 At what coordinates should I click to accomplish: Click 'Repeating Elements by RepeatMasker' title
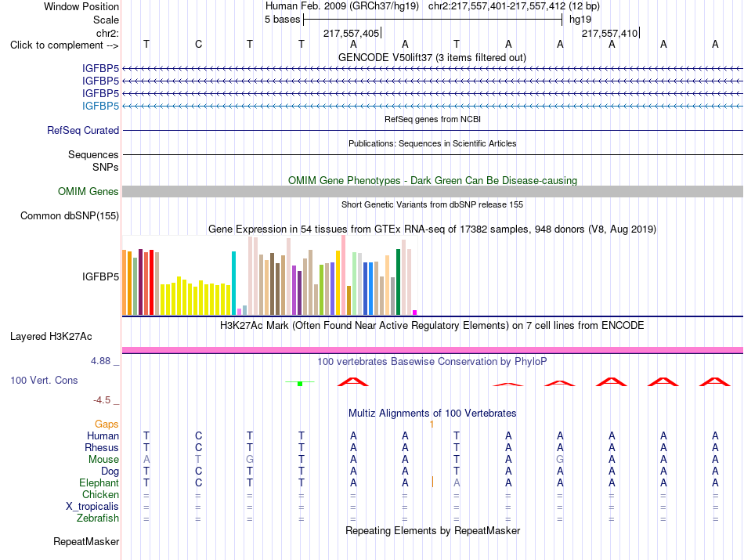coord(432,530)
